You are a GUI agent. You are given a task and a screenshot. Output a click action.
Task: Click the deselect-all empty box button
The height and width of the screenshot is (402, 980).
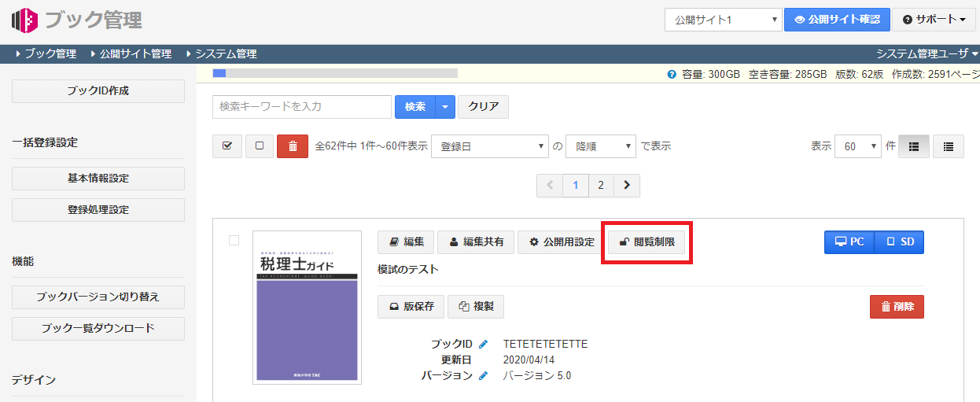[260, 146]
